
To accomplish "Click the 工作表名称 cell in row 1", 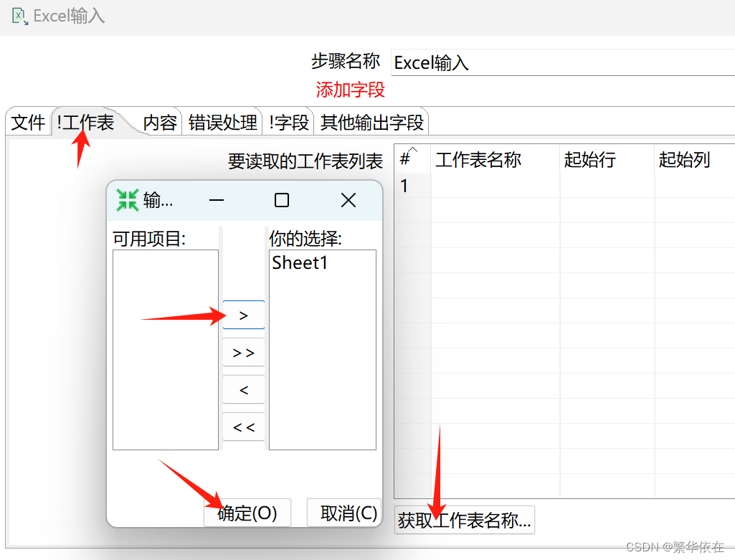I will pos(495,186).
